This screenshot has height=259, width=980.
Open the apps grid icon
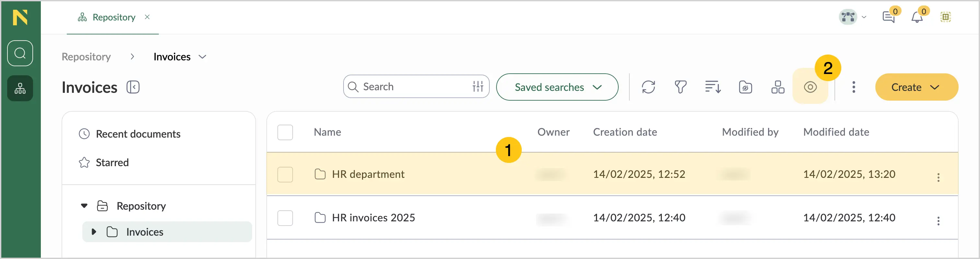coord(946,17)
